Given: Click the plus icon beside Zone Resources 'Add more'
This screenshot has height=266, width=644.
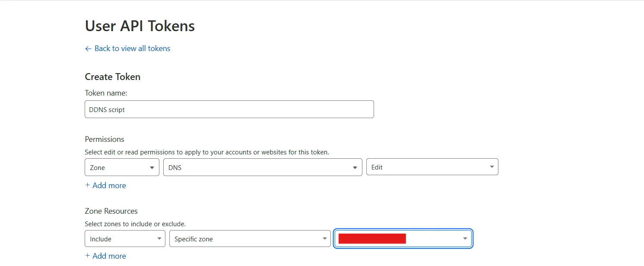Looking at the screenshot, I should click(88, 256).
